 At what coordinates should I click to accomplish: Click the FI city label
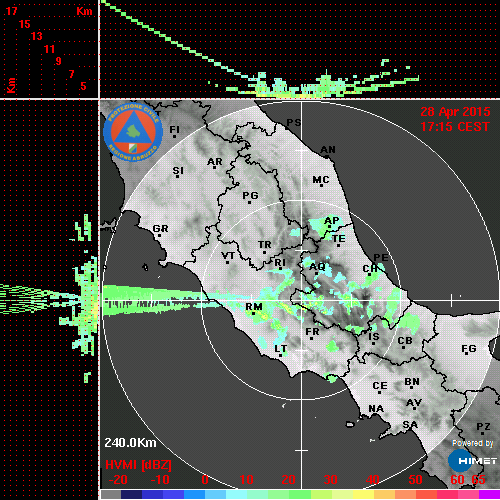[x=174, y=129]
